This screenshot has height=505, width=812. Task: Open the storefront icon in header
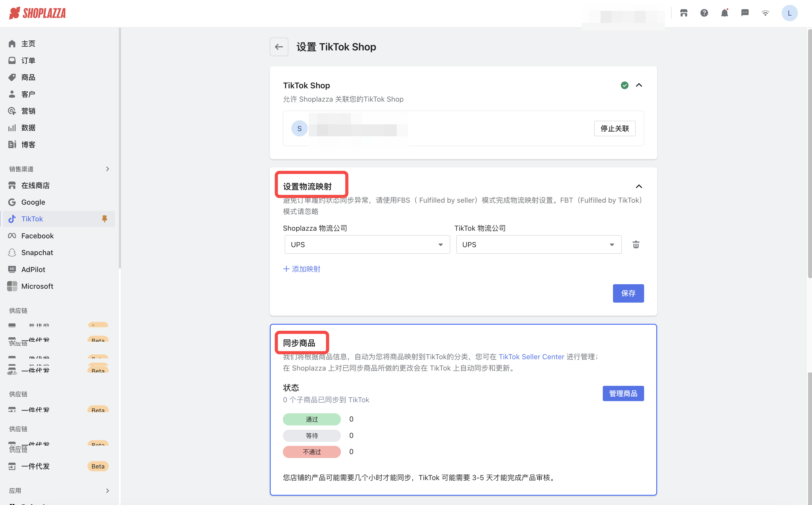pyautogui.click(x=683, y=13)
